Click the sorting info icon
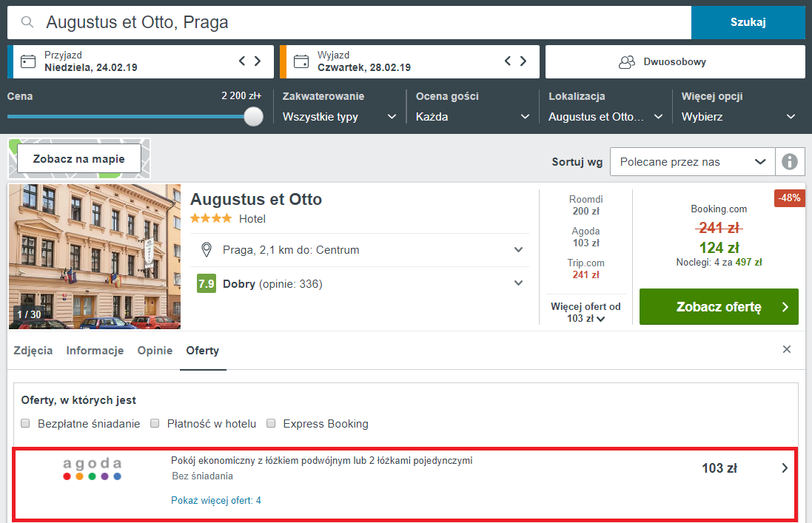812x523 pixels. [790, 162]
